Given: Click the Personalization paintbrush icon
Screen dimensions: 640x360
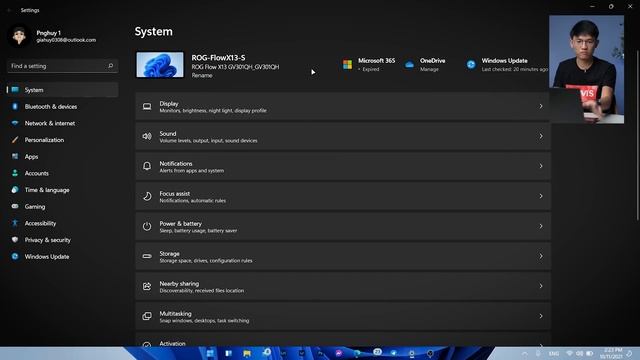Looking at the screenshot, I should [x=15, y=140].
